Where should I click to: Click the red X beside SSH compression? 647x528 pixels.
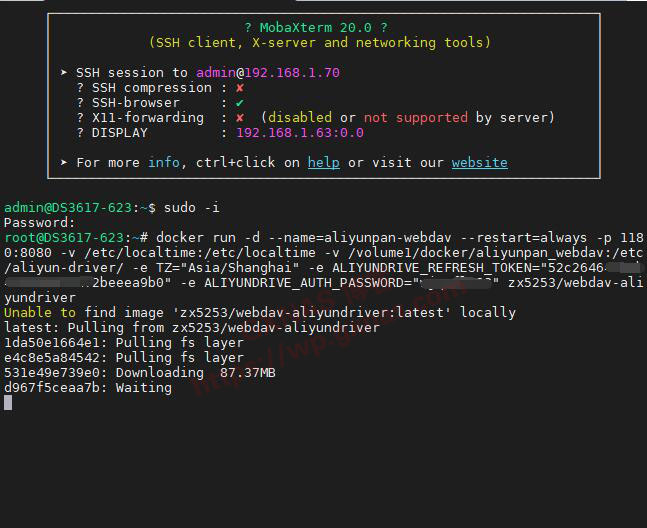240,88
